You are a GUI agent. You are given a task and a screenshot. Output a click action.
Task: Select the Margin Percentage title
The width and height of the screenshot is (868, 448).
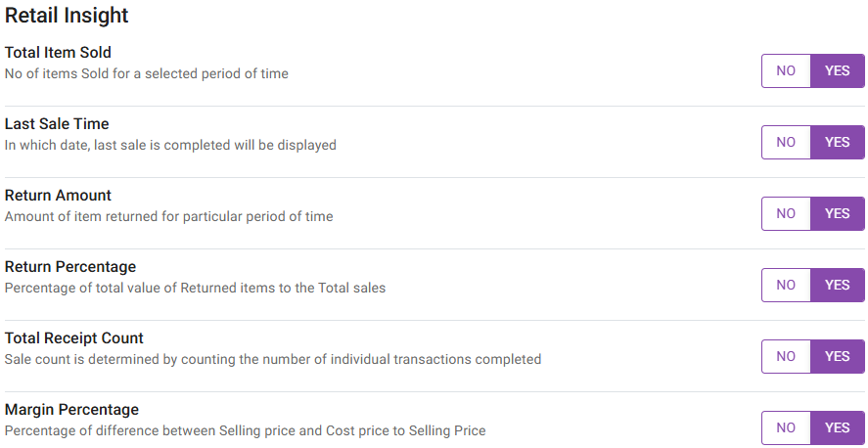click(x=71, y=410)
